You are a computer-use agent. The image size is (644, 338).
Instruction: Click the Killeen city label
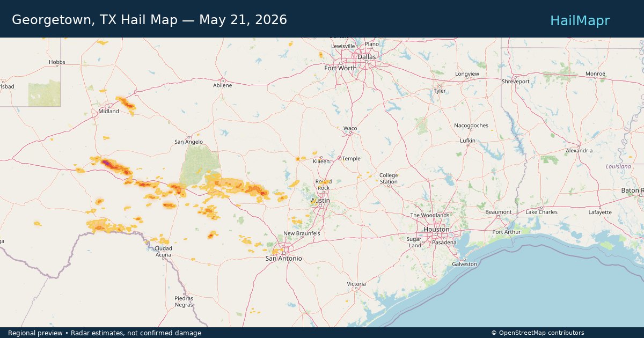point(321,161)
